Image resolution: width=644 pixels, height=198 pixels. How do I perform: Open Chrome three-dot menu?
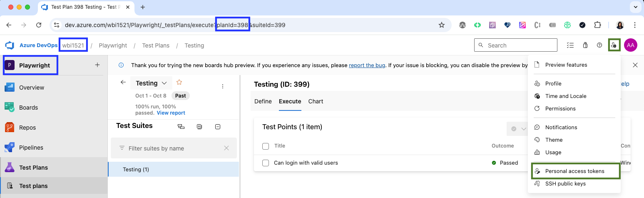tap(635, 25)
